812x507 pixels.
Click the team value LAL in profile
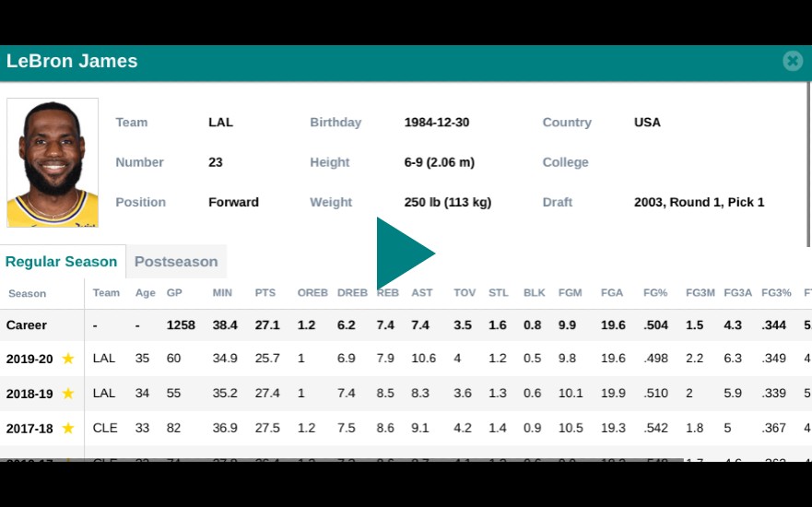pyautogui.click(x=220, y=123)
